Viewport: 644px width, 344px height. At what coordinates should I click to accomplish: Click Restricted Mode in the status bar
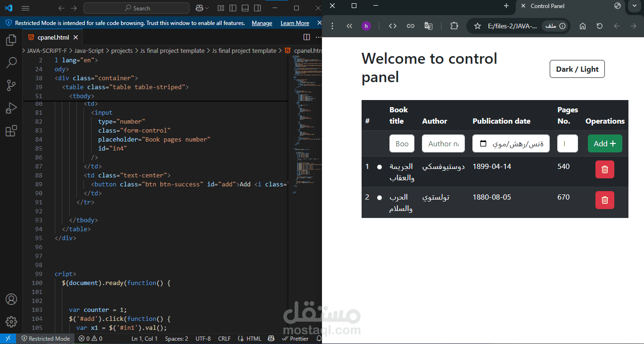pyautogui.click(x=46, y=338)
